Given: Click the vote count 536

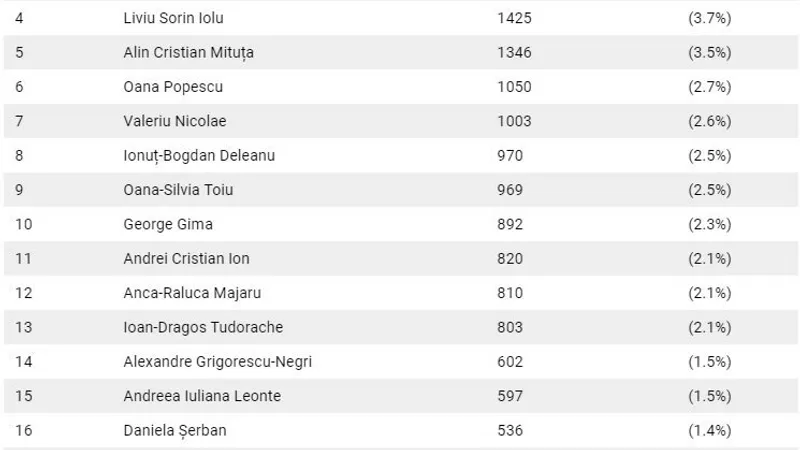Looking at the screenshot, I should coord(510,431).
